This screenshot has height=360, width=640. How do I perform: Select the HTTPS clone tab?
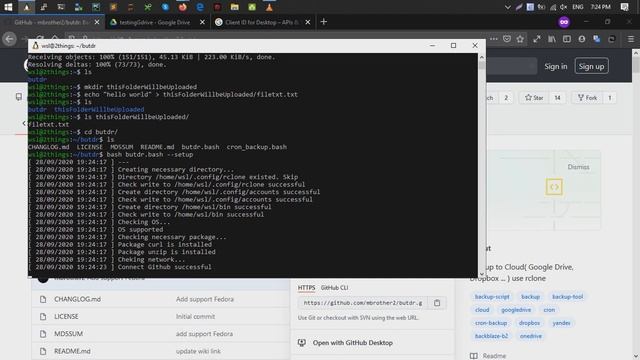click(x=306, y=288)
